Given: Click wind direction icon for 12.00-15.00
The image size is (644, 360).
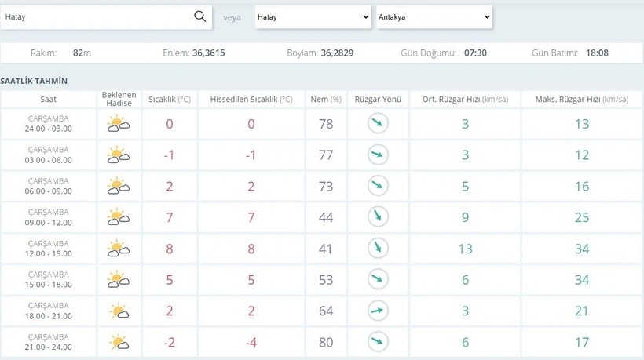Looking at the screenshot, I should [x=378, y=249].
